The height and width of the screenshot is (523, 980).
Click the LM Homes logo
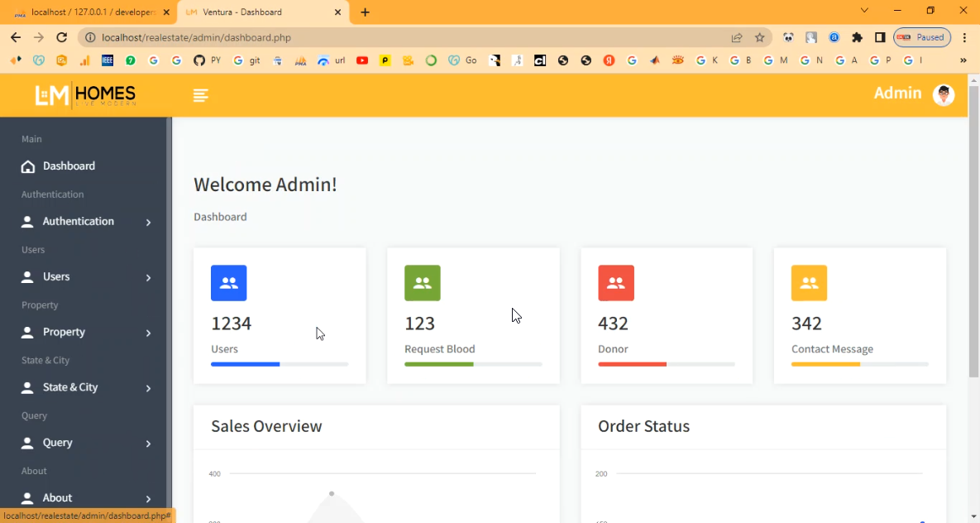85,96
